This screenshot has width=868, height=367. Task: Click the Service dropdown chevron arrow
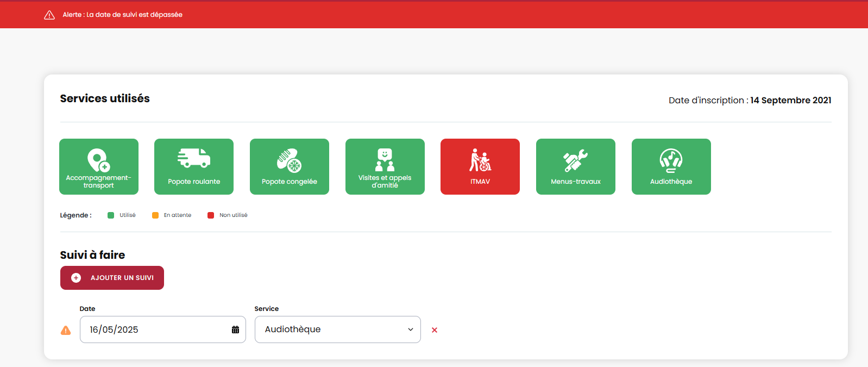(x=411, y=329)
